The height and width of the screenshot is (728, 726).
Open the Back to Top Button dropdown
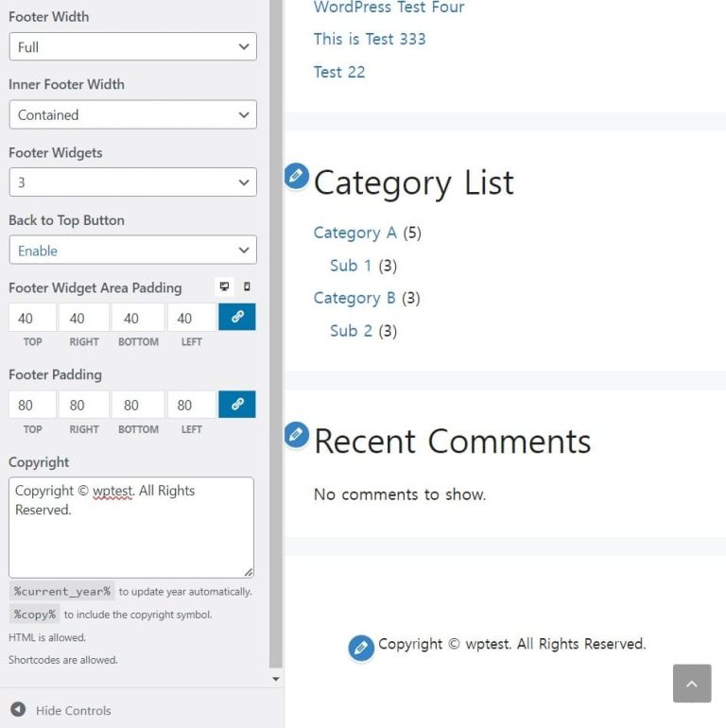[x=132, y=251]
